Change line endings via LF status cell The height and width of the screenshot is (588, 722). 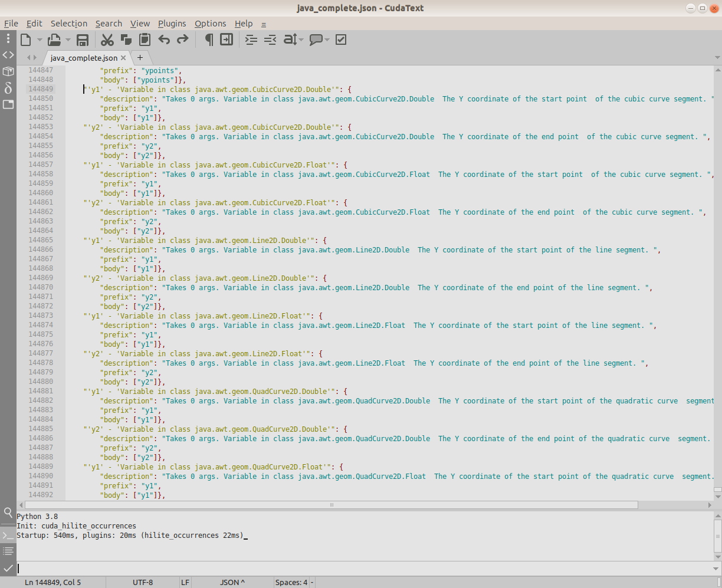coord(185,582)
